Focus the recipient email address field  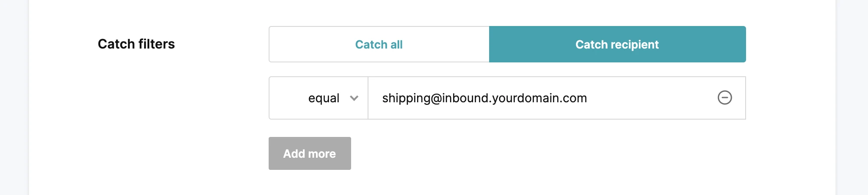click(542, 98)
